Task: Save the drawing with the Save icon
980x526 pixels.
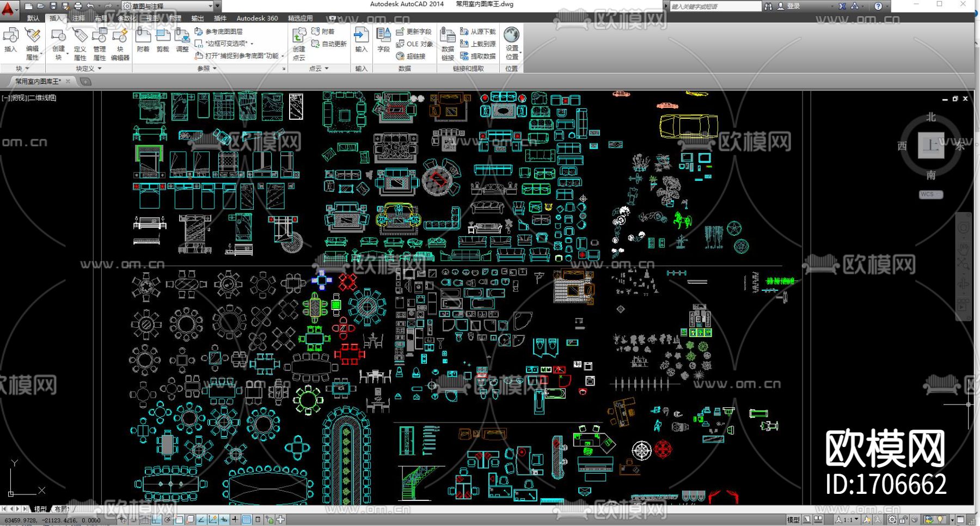Action: pos(53,6)
